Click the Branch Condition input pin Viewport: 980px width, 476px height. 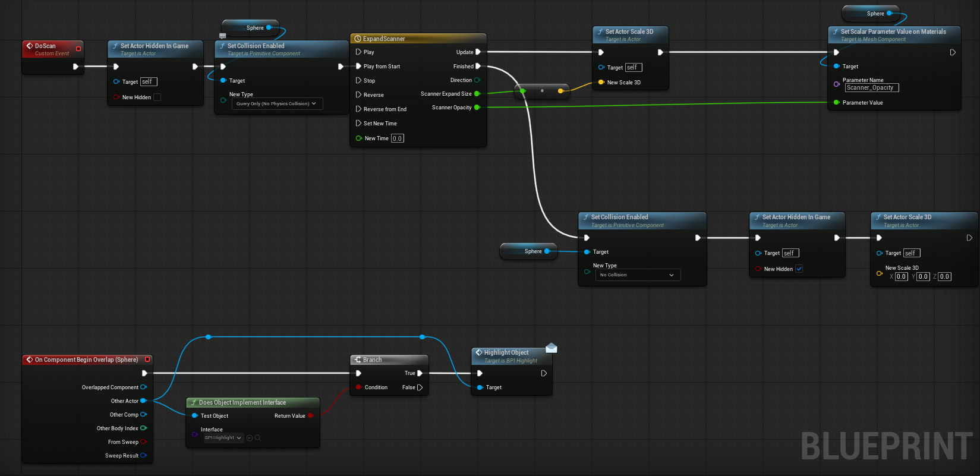[358, 387]
